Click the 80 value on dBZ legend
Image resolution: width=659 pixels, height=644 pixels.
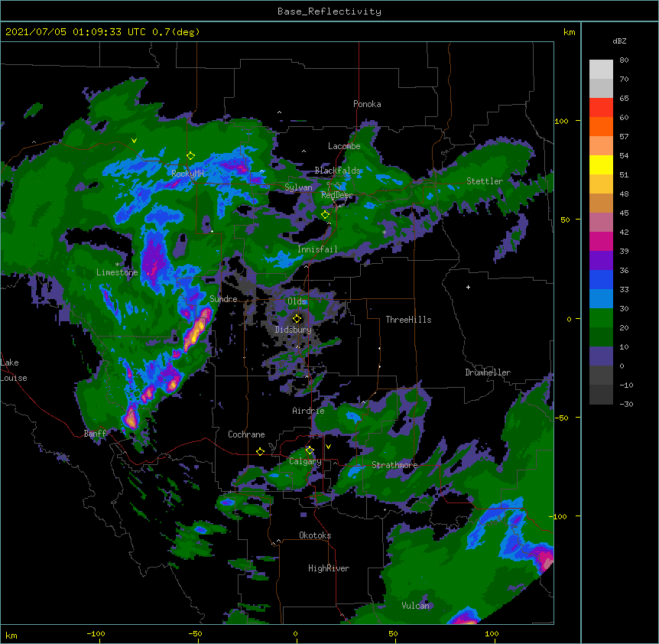(x=624, y=60)
